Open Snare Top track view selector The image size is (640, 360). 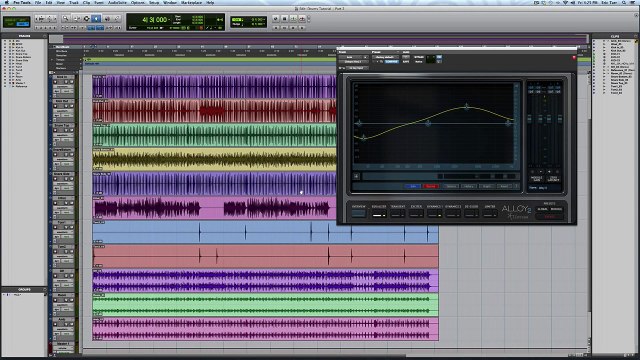click(62, 135)
